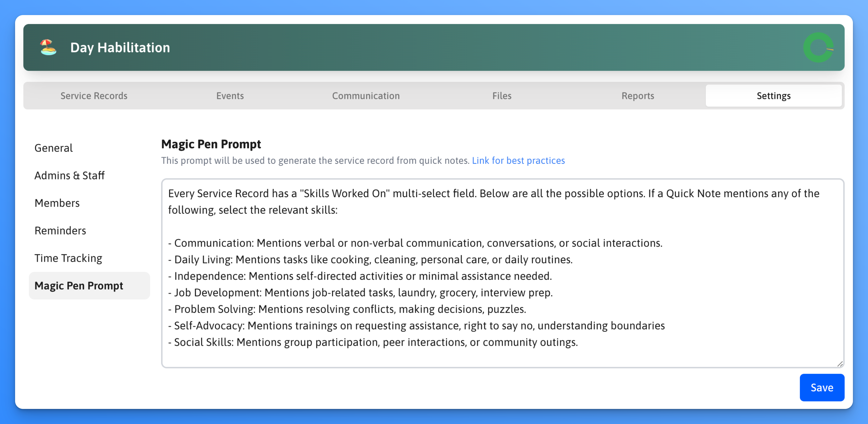The width and height of the screenshot is (868, 424).
Task: Click the Magic Pen Prompt heading
Action: click(211, 144)
